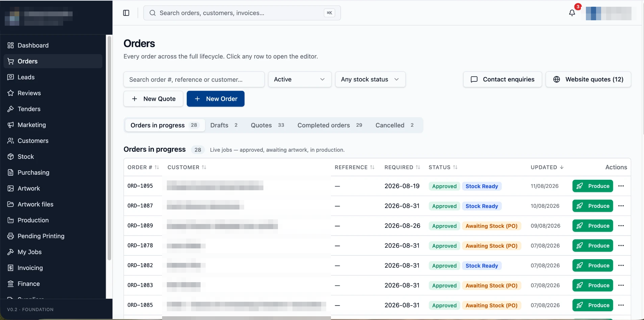Toggle the sidebar panel icon
Image resolution: width=644 pixels, height=320 pixels.
pyautogui.click(x=126, y=13)
